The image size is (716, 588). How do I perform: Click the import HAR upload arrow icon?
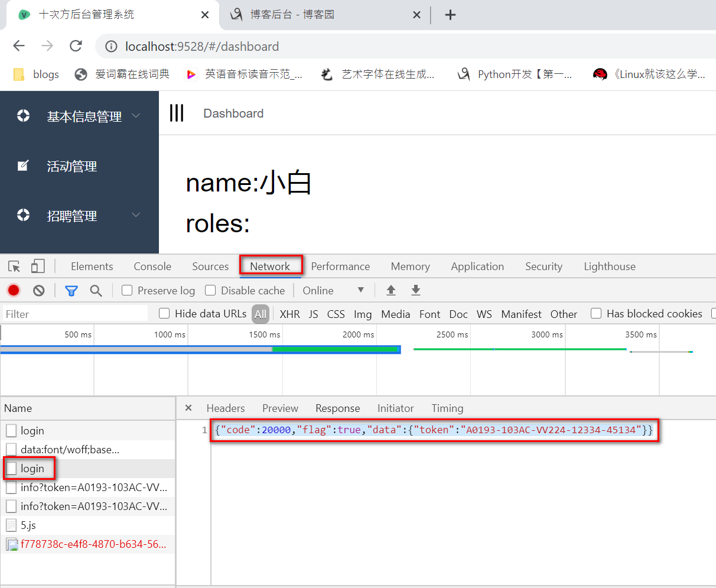click(391, 290)
